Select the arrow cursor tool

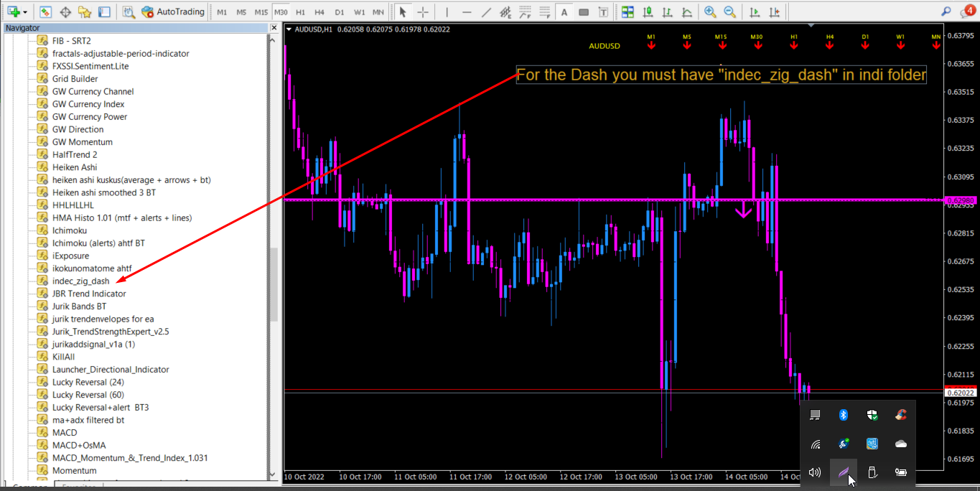pos(403,11)
